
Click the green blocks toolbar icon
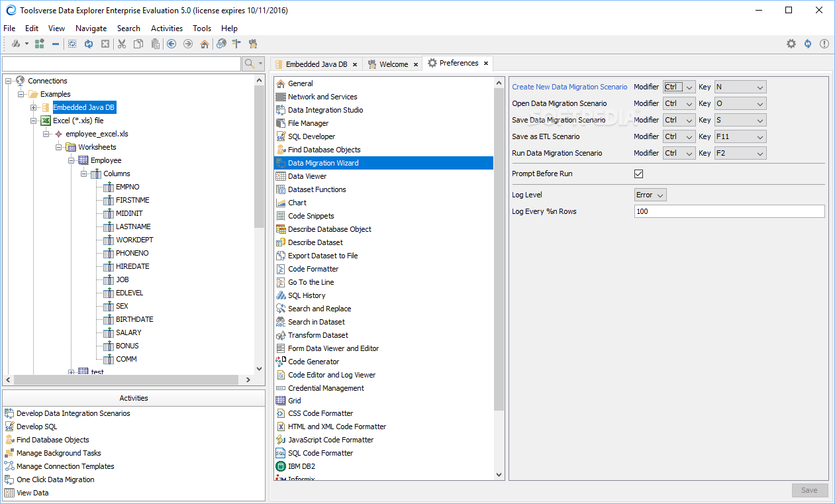[40, 44]
